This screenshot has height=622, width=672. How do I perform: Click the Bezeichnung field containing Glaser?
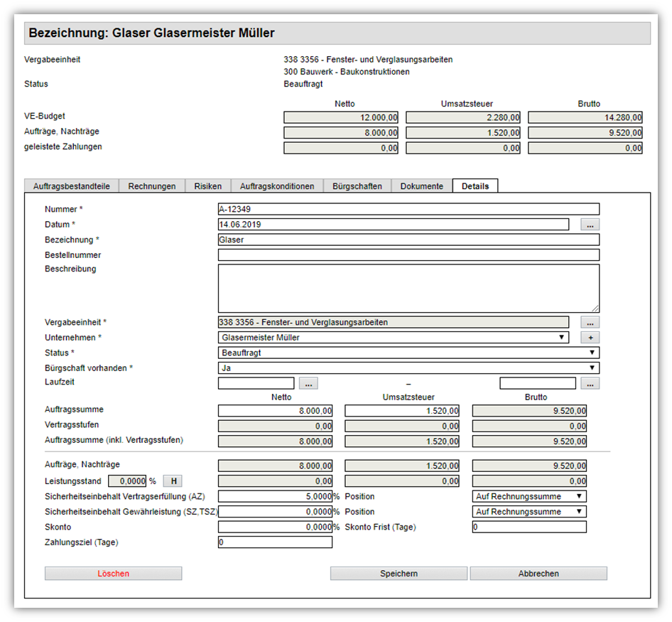click(408, 240)
